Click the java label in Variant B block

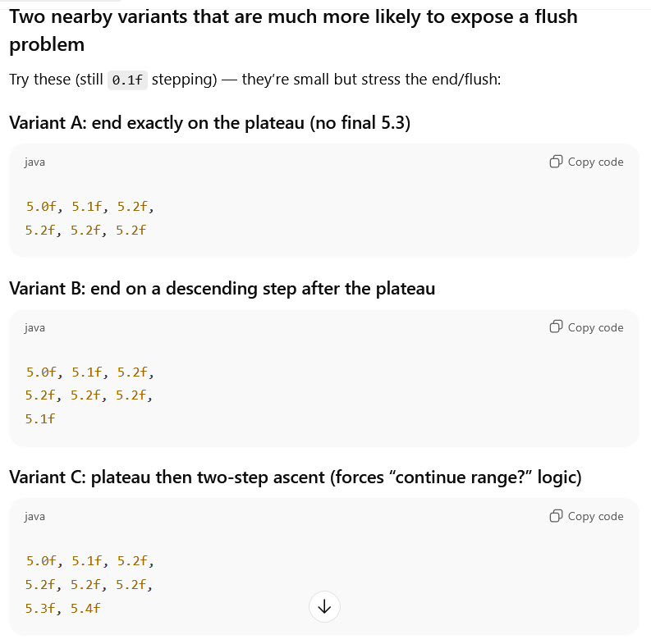[x=34, y=328]
